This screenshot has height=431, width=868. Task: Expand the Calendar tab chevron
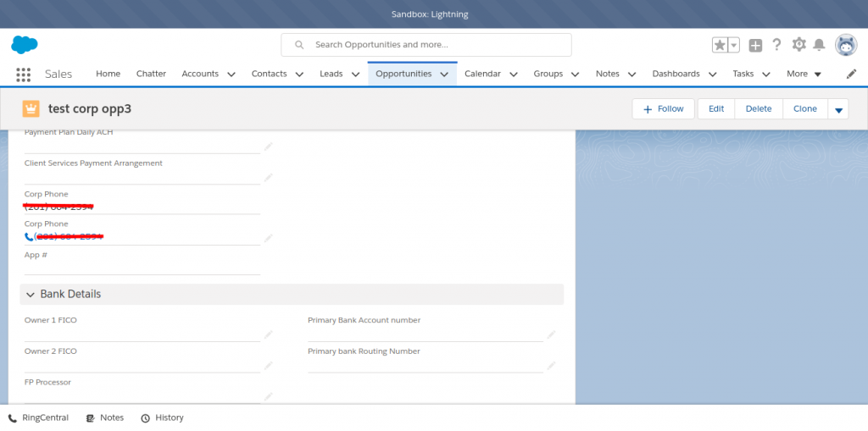tap(513, 75)
